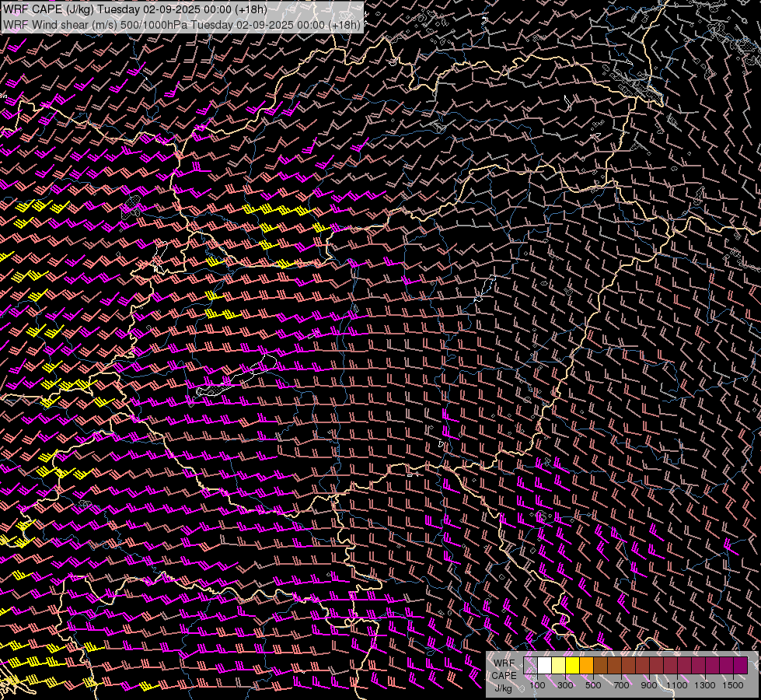
Task: Click the final purple swatch above 1500
Action: click(741, 666)
